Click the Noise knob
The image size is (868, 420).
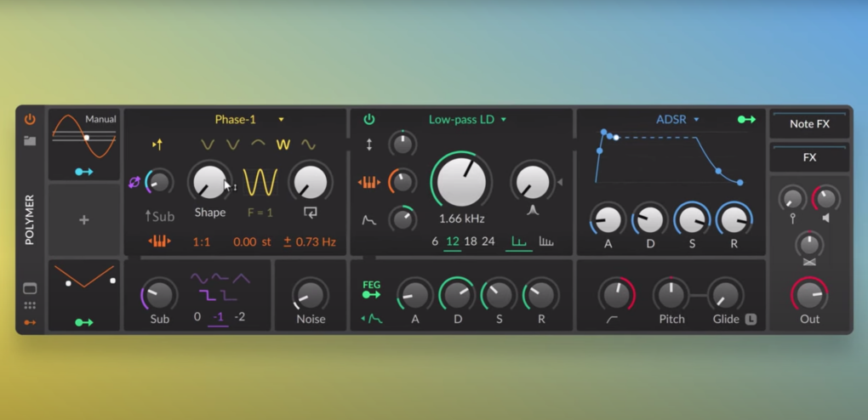(311, 294)
